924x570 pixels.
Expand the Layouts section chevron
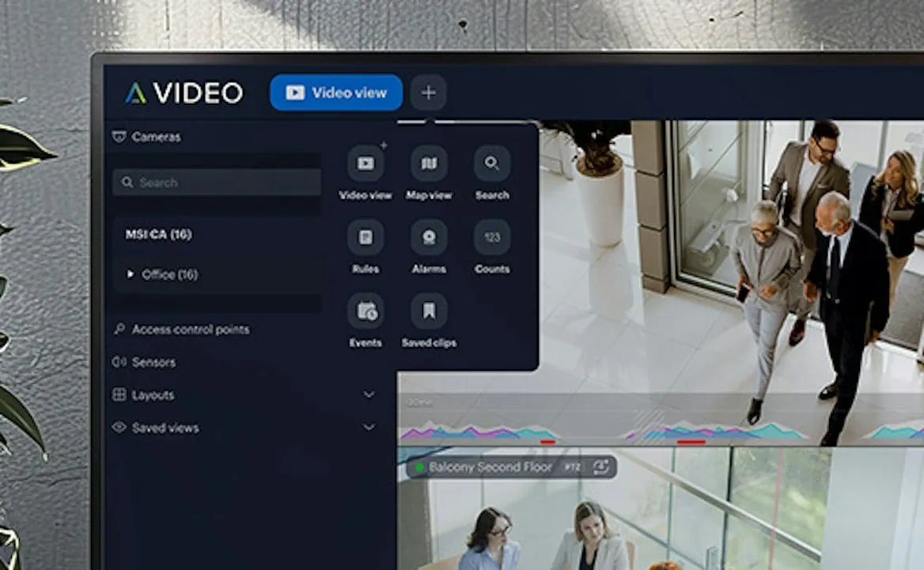coord(369,394)
